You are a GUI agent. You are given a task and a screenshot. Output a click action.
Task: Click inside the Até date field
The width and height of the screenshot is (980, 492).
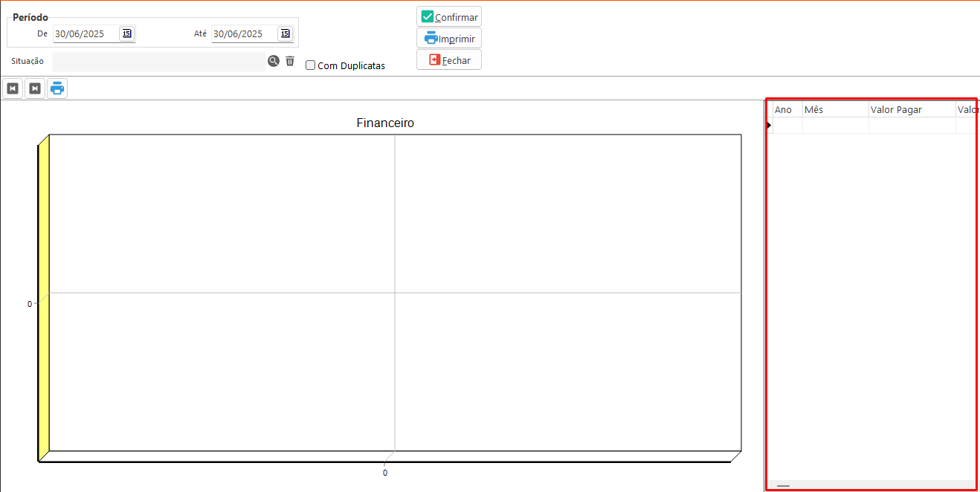(x=243, y=34)
